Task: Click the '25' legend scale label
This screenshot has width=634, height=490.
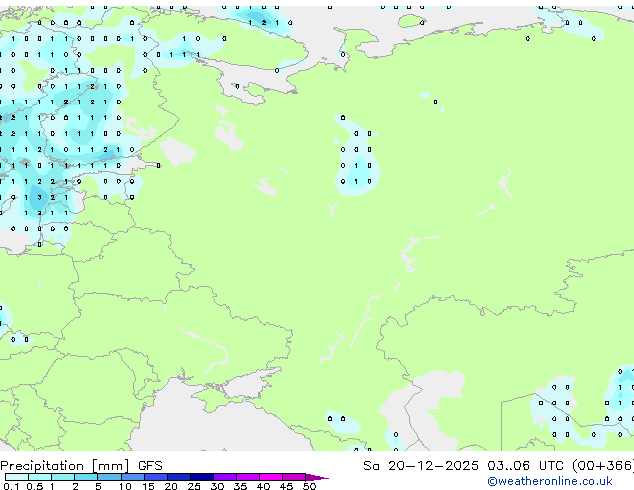Action: tap(194, 486)
